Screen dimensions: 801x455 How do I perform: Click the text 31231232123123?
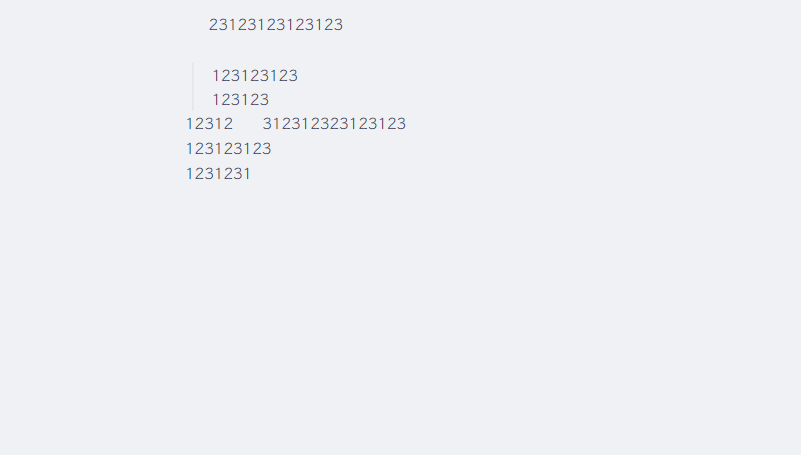pos(334,124)
